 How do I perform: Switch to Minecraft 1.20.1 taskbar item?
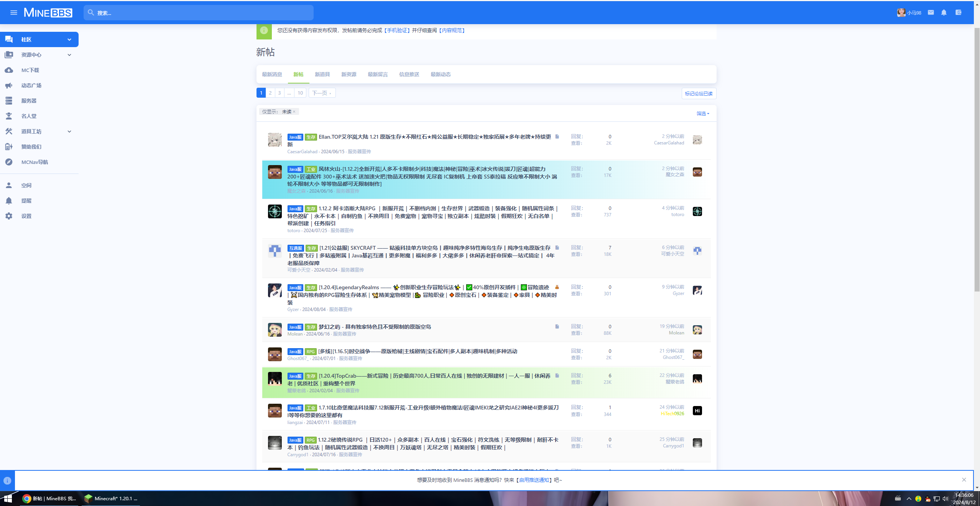point(111,498)
